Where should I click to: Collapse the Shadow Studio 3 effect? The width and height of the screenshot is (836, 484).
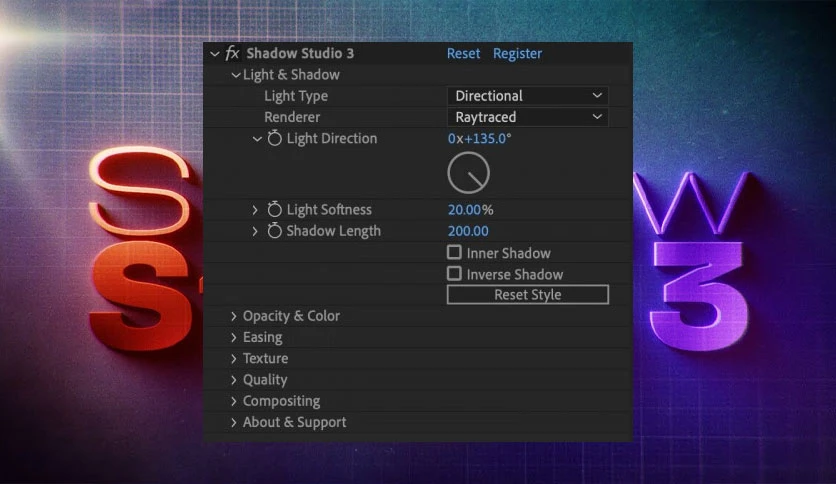point(215,54)
